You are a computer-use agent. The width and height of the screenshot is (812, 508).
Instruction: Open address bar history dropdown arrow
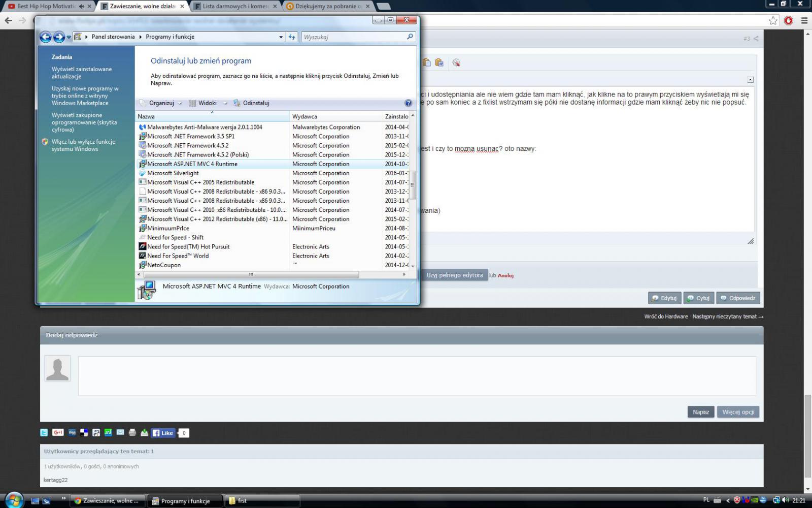[281, 37]
